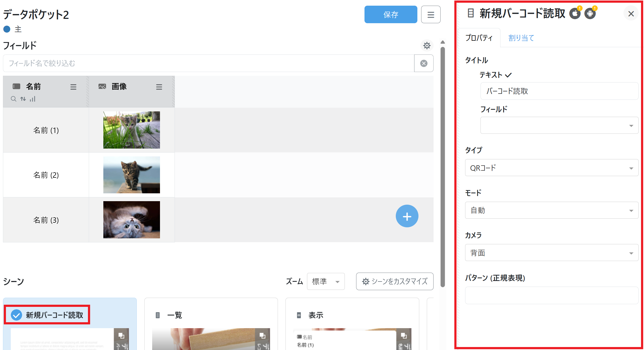
Task: Switch to the 割り当て tab
Action: tap(521, 38)
